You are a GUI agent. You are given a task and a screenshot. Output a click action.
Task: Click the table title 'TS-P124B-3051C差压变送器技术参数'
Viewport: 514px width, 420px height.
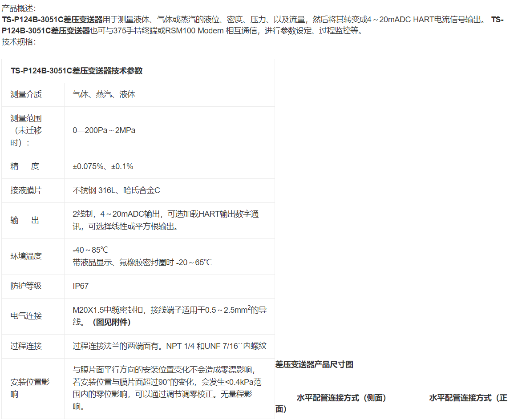tap(77, 71)
